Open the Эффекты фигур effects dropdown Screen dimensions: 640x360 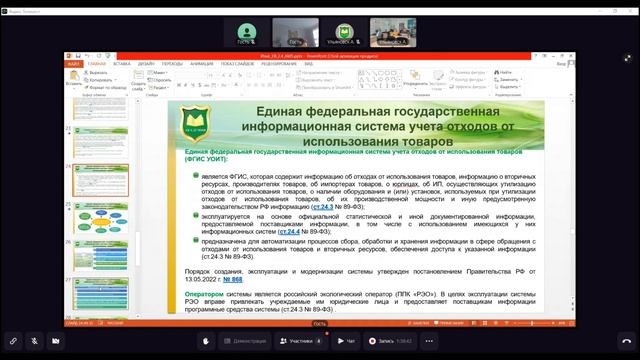[468, 87]
